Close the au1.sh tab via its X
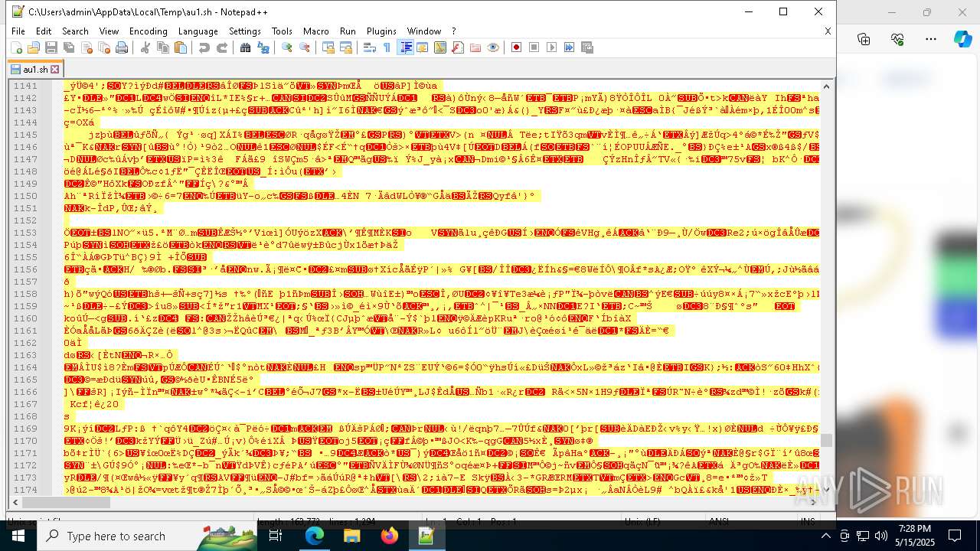The image size is (980, 551). point(54,69)
